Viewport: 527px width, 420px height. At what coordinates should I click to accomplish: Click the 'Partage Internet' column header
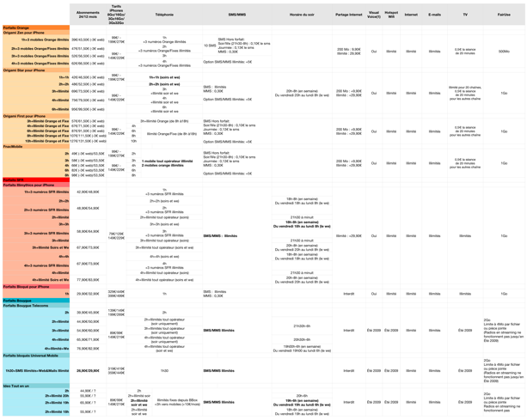point(349,15)
